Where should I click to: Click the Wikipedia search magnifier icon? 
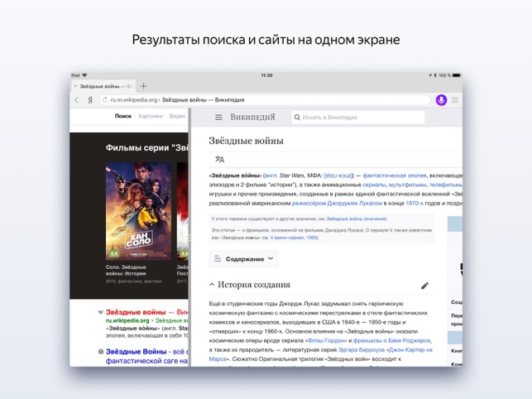(297, 118)
